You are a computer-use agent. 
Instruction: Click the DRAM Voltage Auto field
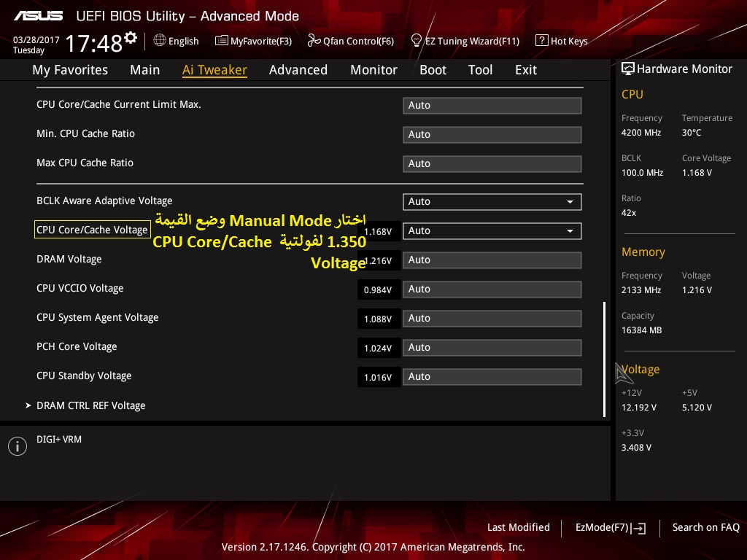[492, 260]
